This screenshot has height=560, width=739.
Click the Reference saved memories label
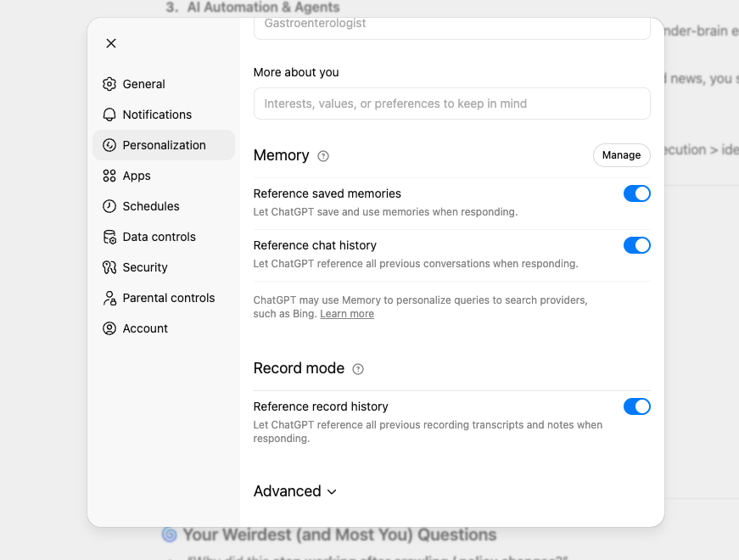[x=328, y=193]
